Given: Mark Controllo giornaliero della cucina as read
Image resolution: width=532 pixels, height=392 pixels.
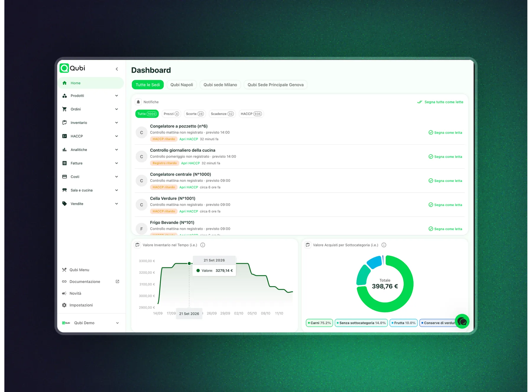Looking at the screenshot, I should point(445,157).
